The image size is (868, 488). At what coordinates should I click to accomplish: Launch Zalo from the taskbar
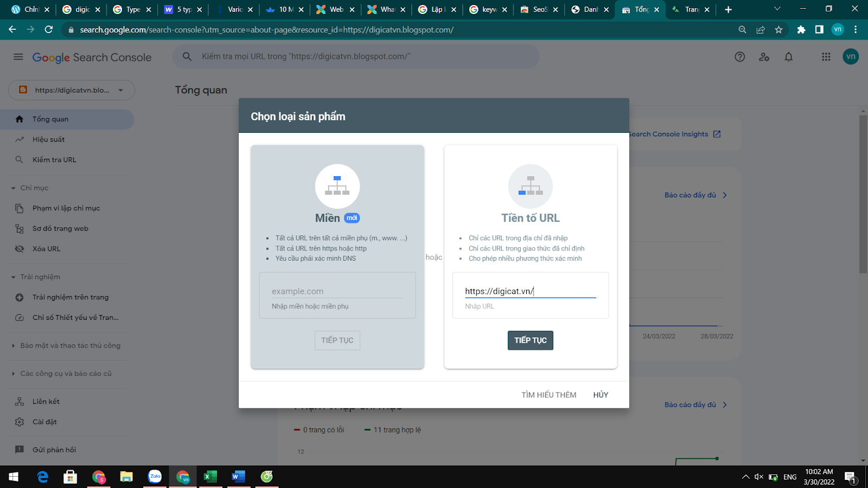click(x=155, y=477)
